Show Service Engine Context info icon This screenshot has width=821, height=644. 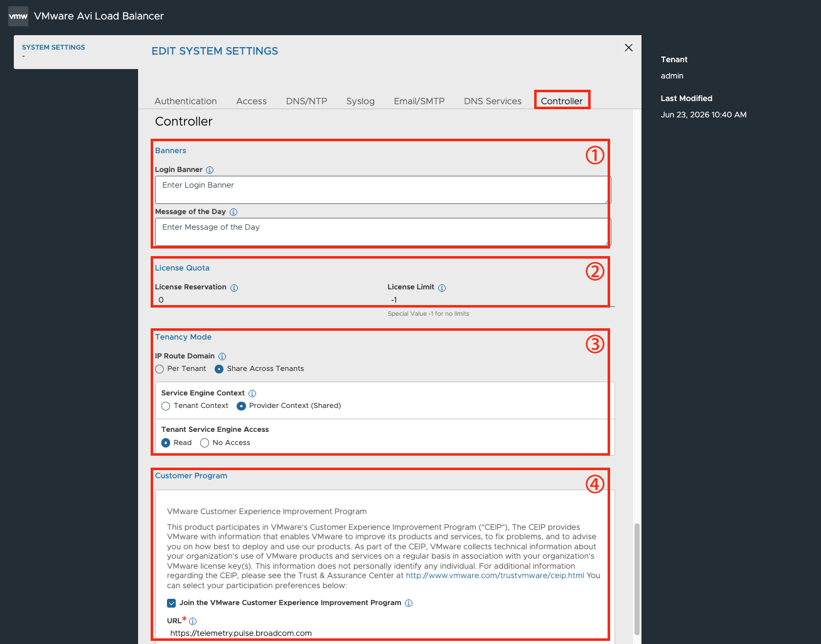(252, 394)
